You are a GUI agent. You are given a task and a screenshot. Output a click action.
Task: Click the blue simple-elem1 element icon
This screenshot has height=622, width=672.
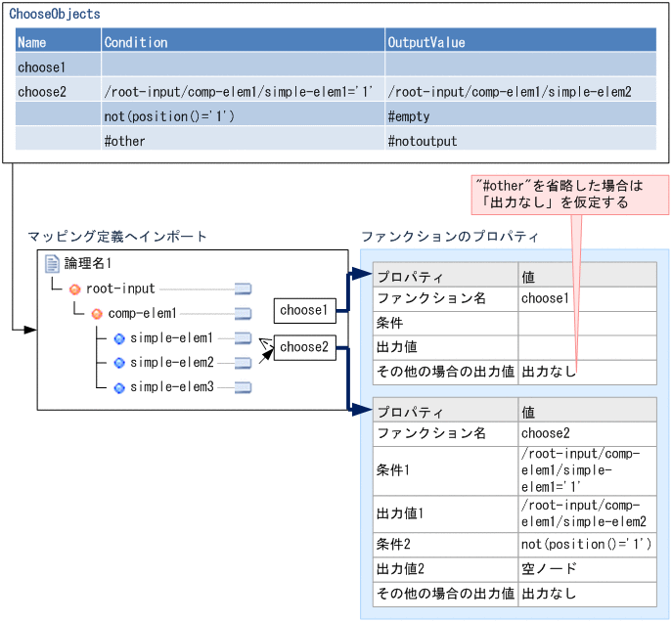coord(119,338)
